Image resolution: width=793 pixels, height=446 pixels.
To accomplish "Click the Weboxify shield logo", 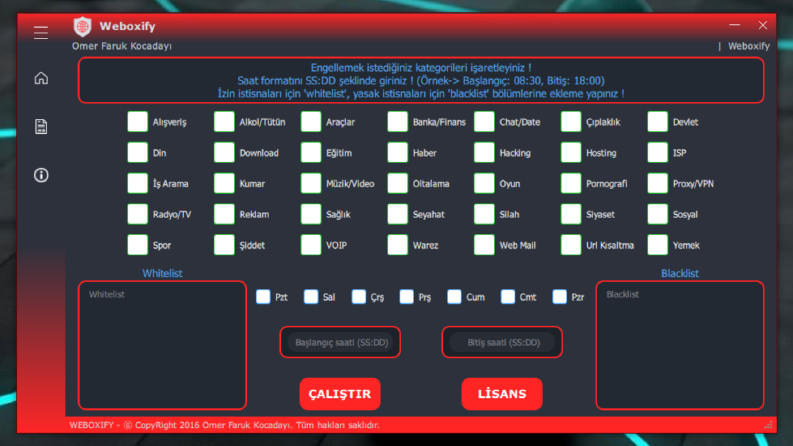I will pyautogui.click(x=82, y=27).
